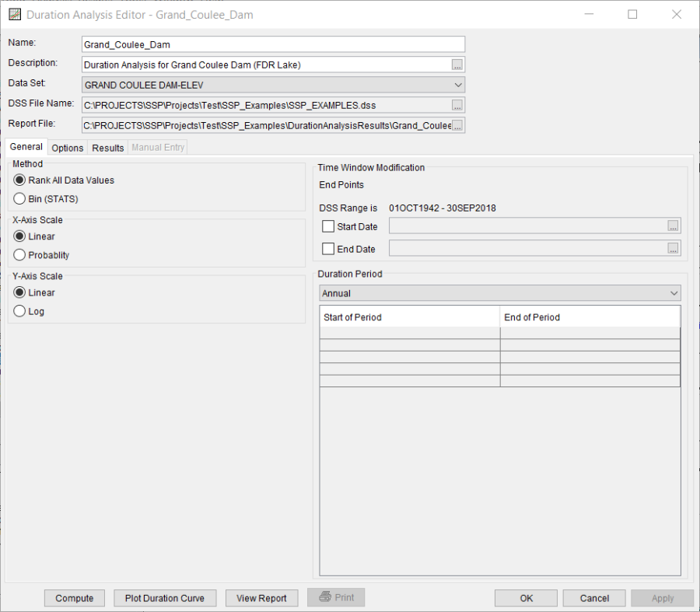Open the Duration Period dropdown showing Annual
Screen dimensions: 700x612
tap(672, 292)
